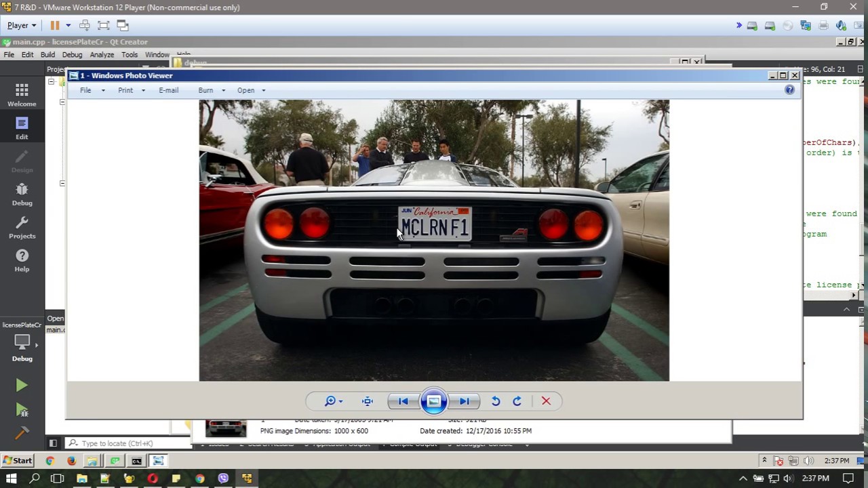Click VMware network adapter icon
868x488 pixels.
(x=806, y=26)
